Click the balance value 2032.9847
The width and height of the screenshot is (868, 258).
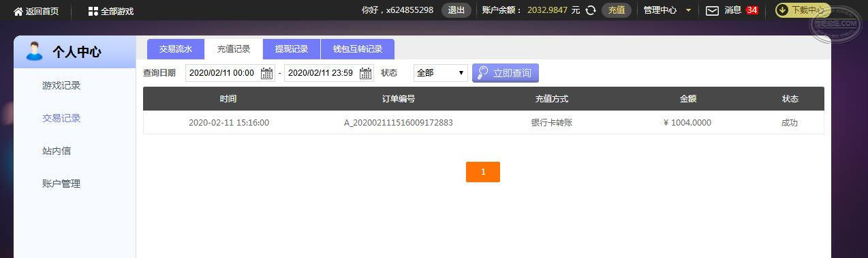548,10
